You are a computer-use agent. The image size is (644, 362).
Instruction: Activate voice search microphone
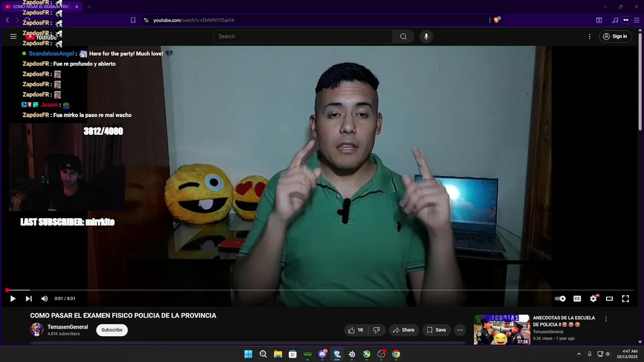pyautogui.click(x=426, y=36)
